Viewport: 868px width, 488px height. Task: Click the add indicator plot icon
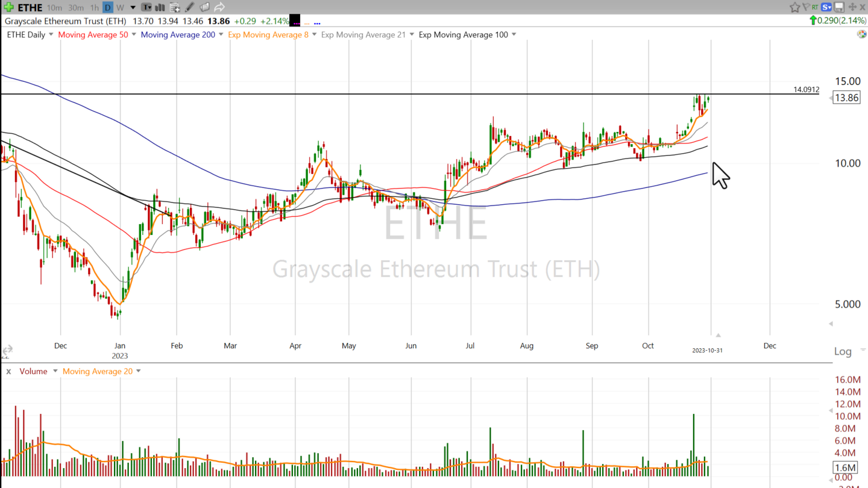[x=174, y=8]
